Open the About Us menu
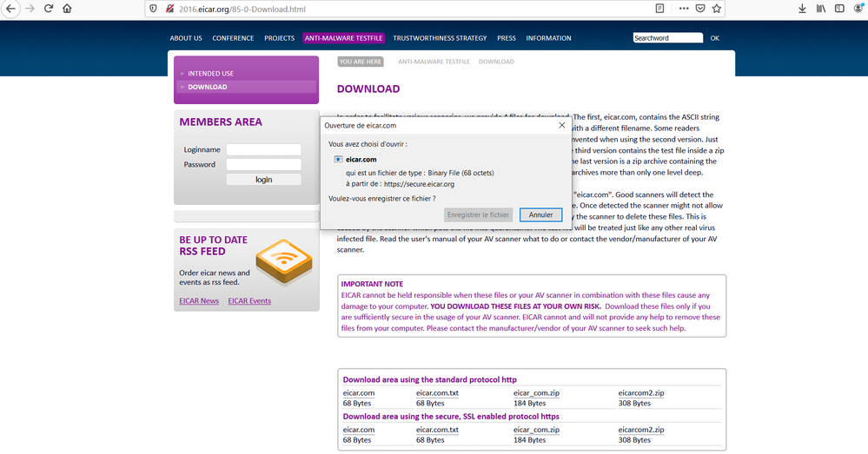 [186, 38]
